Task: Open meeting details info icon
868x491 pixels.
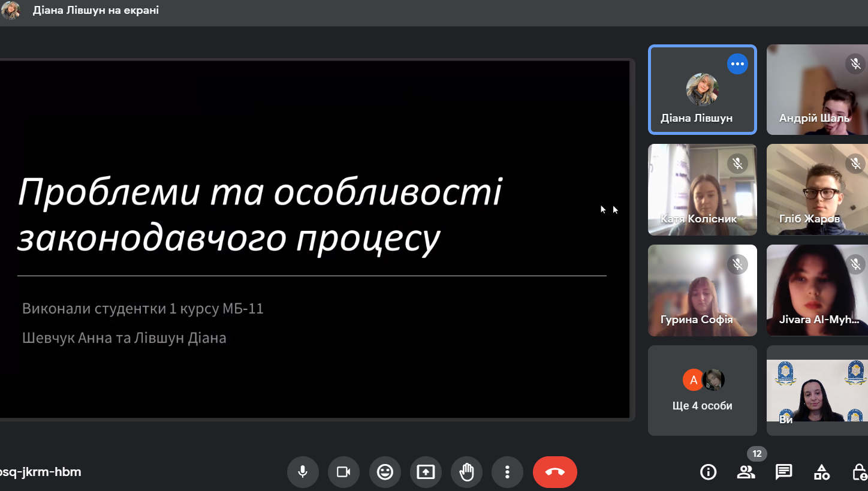Action: (708, 472)
